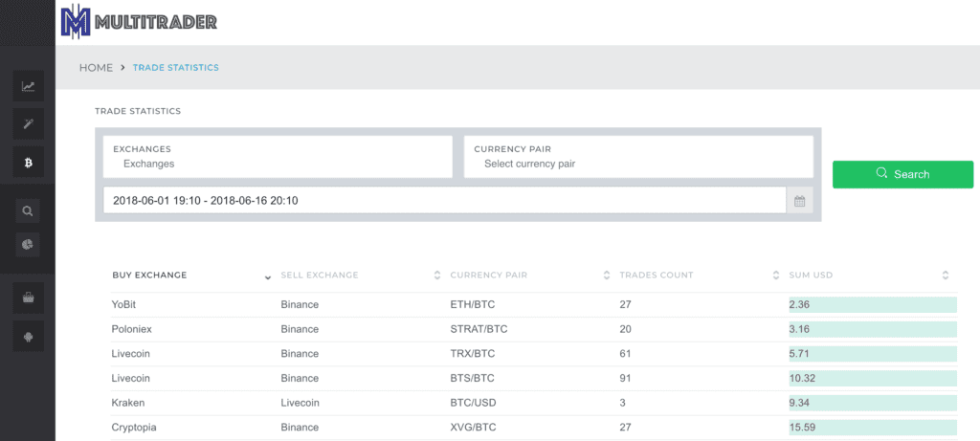Click the Poloniex buy exchange cell

[x=131, y=329]
